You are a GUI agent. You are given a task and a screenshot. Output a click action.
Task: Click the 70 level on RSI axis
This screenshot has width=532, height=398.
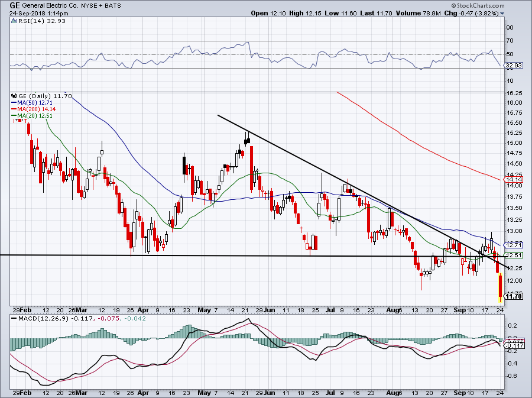510,41
